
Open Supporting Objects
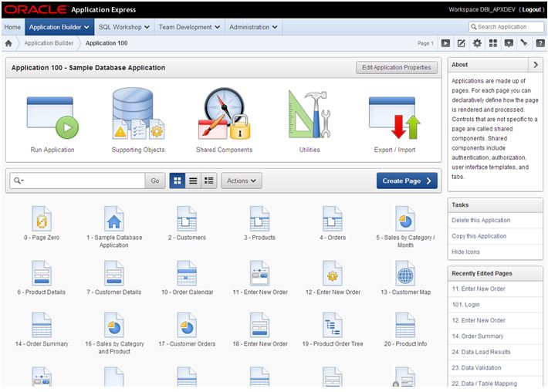tap(138, 116)
